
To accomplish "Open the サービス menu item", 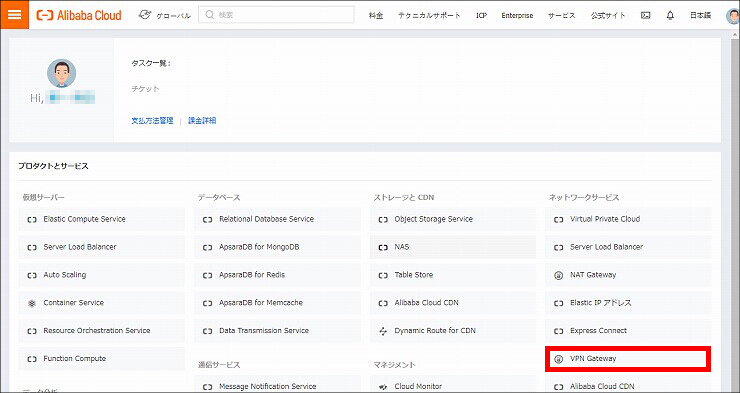I will click(562, 16).
